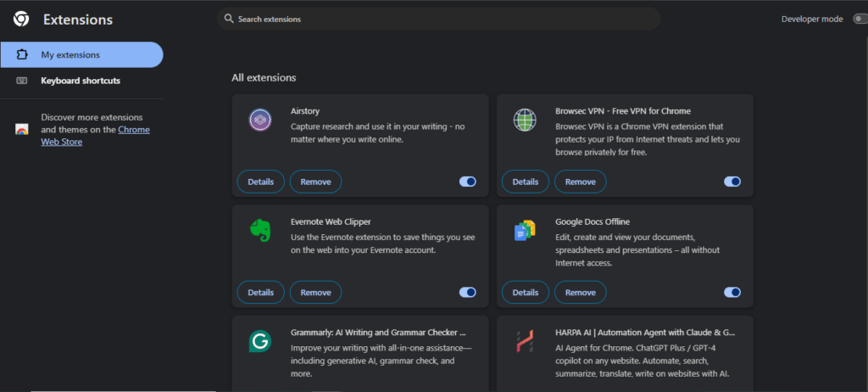Remove the Airstory extension
868x392 pixels.
tap(315, 182)
